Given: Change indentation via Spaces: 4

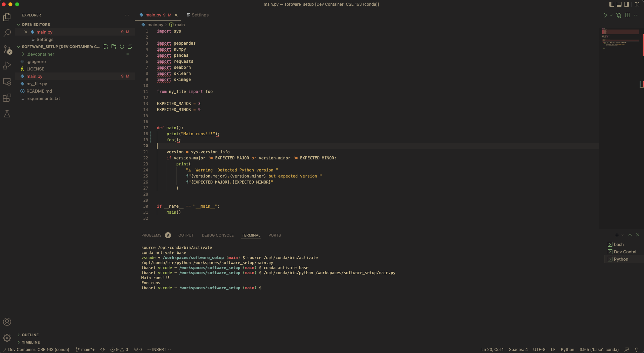Looking at the screenshot, I should point(518,350).
